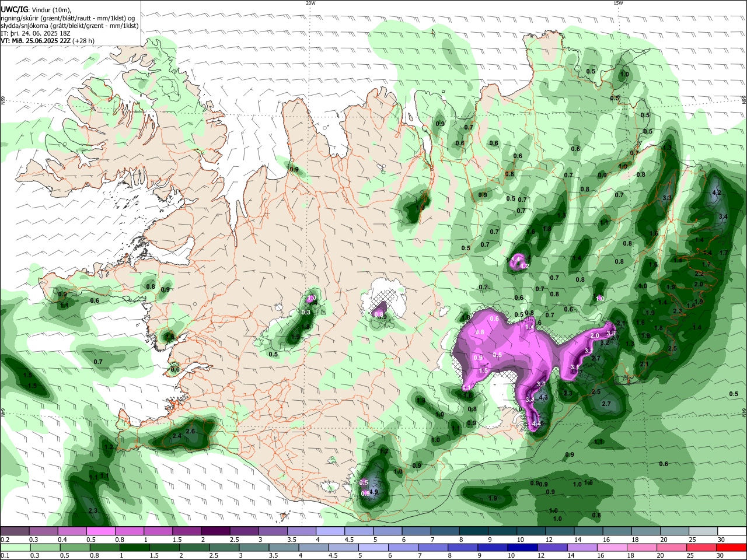Click the '4.2' precipitation value on the map
The height and width of the screenshot is (560, 747).
(717, 192)
